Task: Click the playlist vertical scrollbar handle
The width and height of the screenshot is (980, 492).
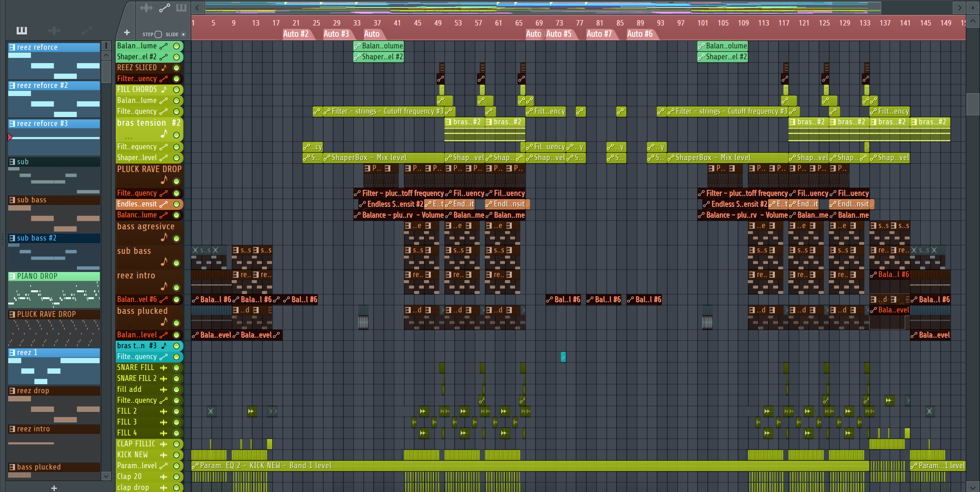Action: [973, 104]
